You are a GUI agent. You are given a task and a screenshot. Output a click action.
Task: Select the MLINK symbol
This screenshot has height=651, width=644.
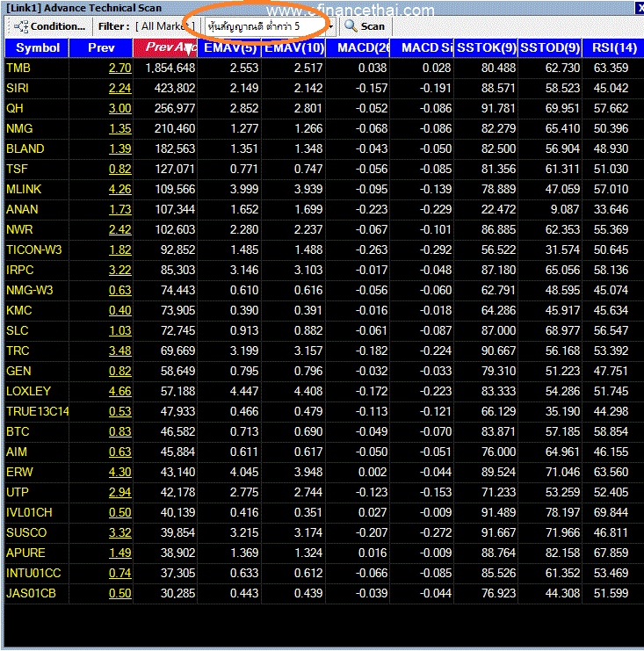(24, 189)
